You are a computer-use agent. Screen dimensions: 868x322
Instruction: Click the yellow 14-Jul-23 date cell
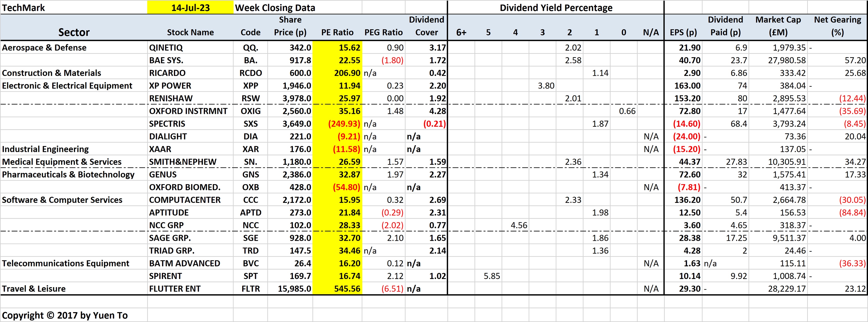(190, 7)
